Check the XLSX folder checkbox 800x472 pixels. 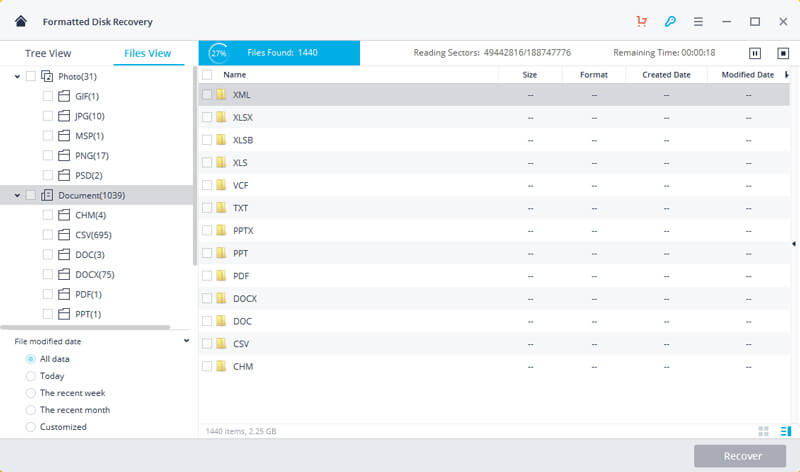[207, 117]
